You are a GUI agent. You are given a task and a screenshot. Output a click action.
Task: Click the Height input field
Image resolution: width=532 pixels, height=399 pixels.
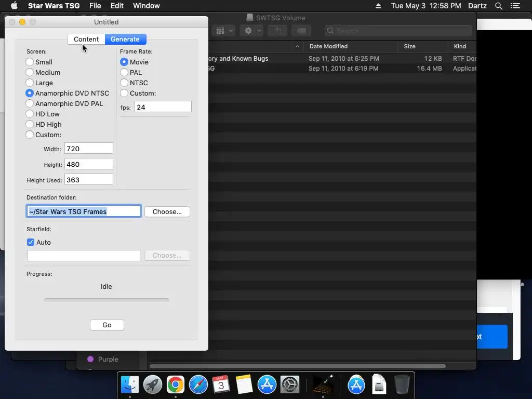point(89,164)
